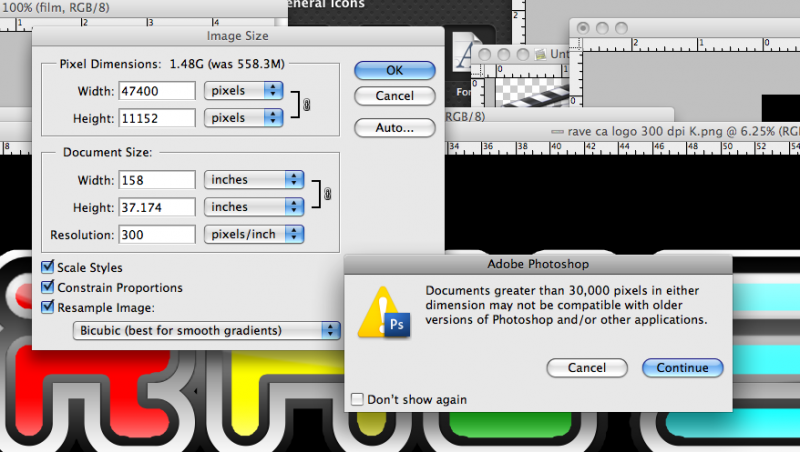Edit the document height field 37.174
The height and width of the screenshot is (452, 800).
[x=157, y=208]
